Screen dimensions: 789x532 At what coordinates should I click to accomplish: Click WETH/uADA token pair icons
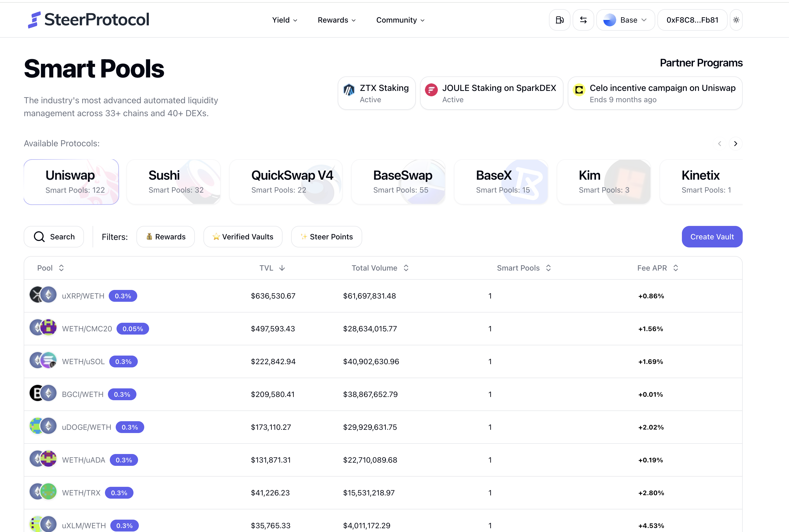(x=43, y=459)
